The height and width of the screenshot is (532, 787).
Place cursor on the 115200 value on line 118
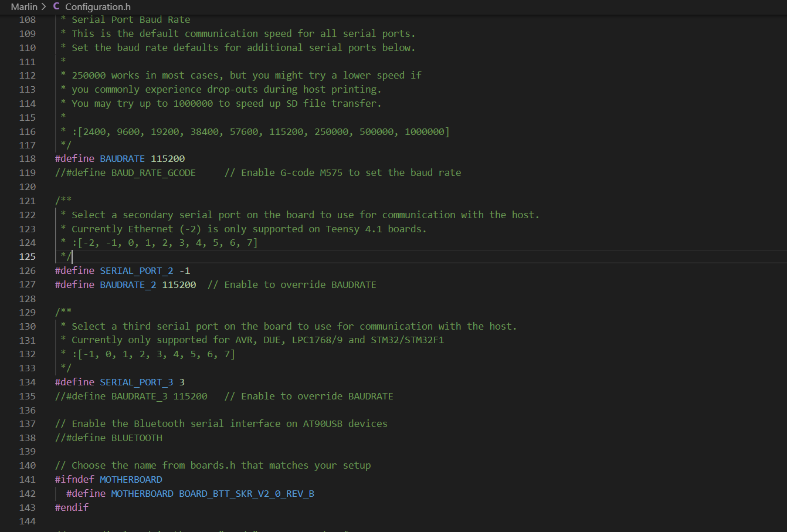pyautogui.click(x=168, y=158)
